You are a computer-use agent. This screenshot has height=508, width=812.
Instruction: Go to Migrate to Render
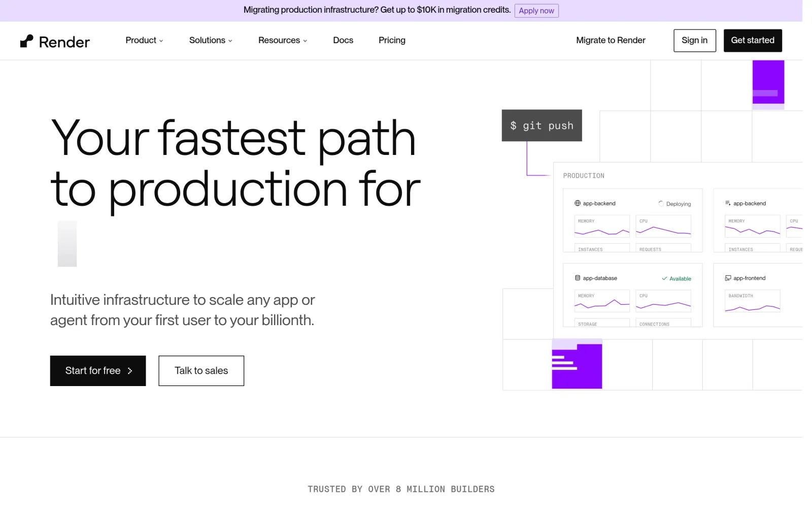(x=611, y=40)
